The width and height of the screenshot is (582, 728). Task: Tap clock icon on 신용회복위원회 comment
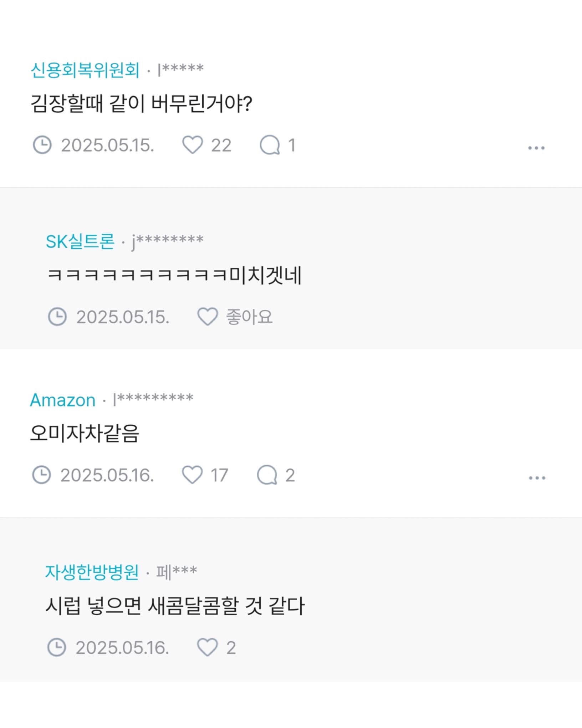pyautogui.click(x=42, y=145)
